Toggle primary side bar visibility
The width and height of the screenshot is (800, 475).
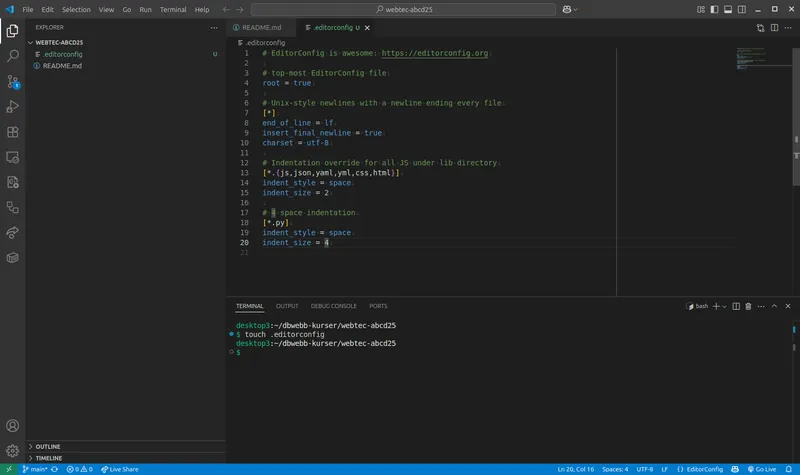[714, 9]
